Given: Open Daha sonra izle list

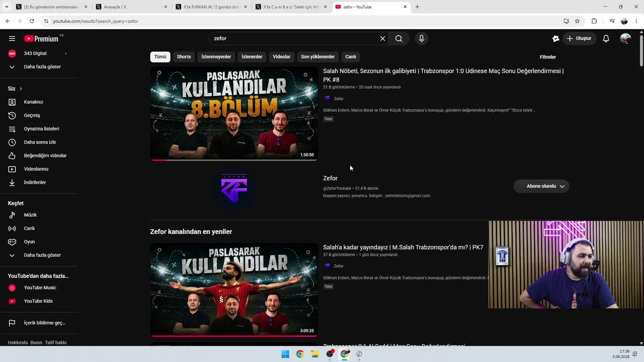Looking at the screenshot, I should (x=39, y=142).
